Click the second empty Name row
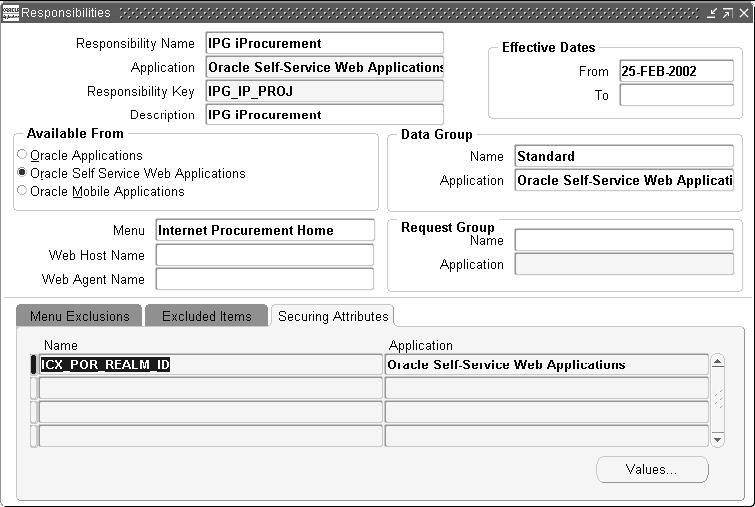 (x=210, y=388)
